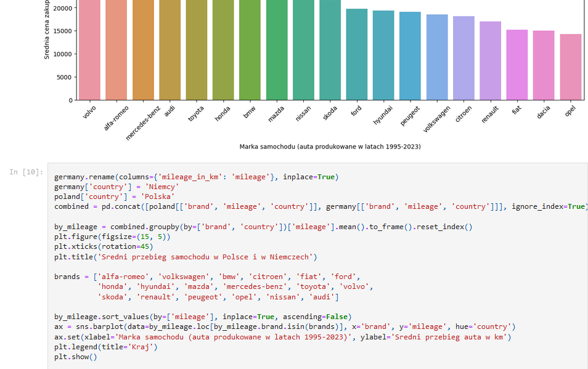Click the volkswagen x-axis tick label
588x369 pixels.
436,120
